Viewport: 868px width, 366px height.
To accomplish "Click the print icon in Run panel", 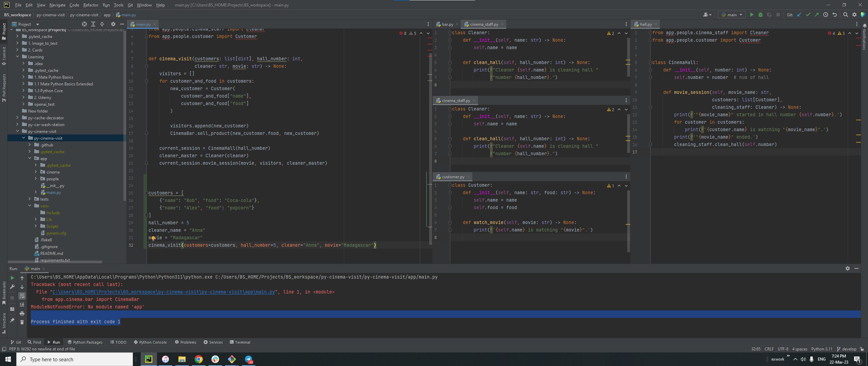I will 22,313.
